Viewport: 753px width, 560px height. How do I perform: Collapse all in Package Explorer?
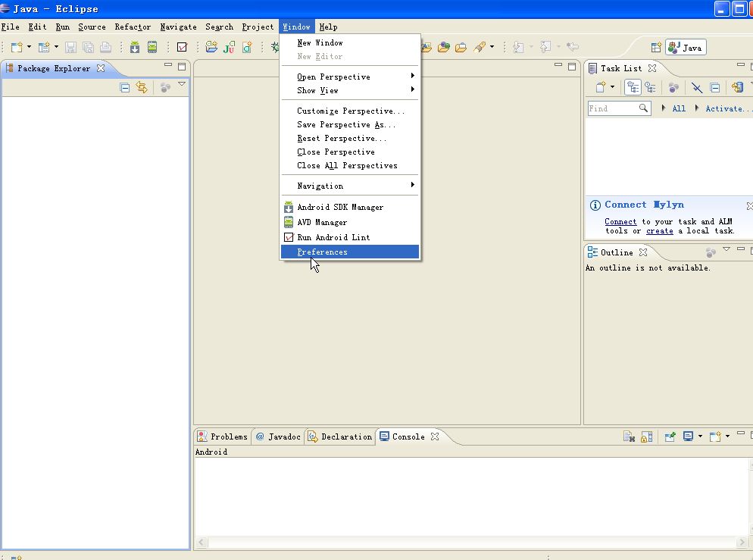coord(125,87)
